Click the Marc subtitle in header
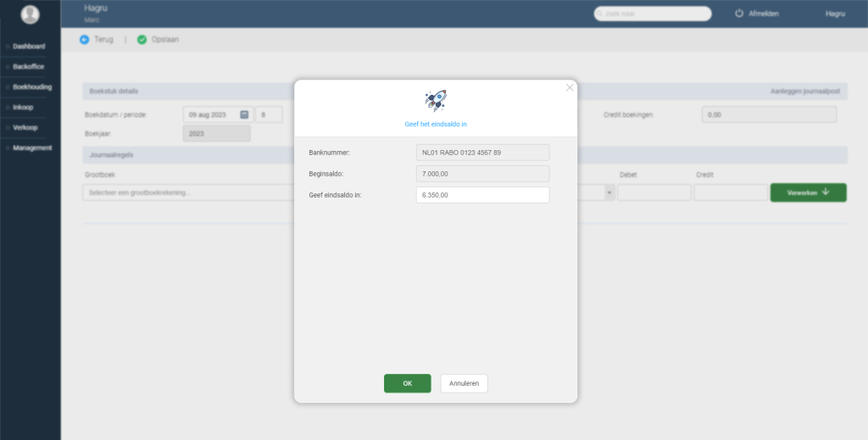Viewport: 868px width, 440px height. coord(92,20)
